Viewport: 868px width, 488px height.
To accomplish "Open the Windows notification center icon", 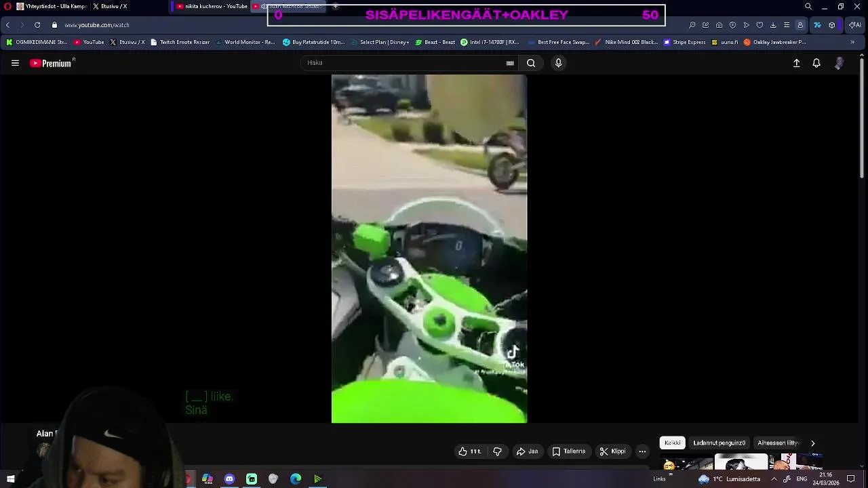I will 851,479.
